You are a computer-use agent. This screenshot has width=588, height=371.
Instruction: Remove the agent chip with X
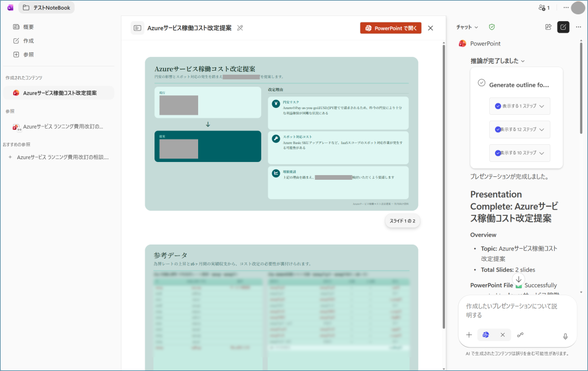click(502, 335)
